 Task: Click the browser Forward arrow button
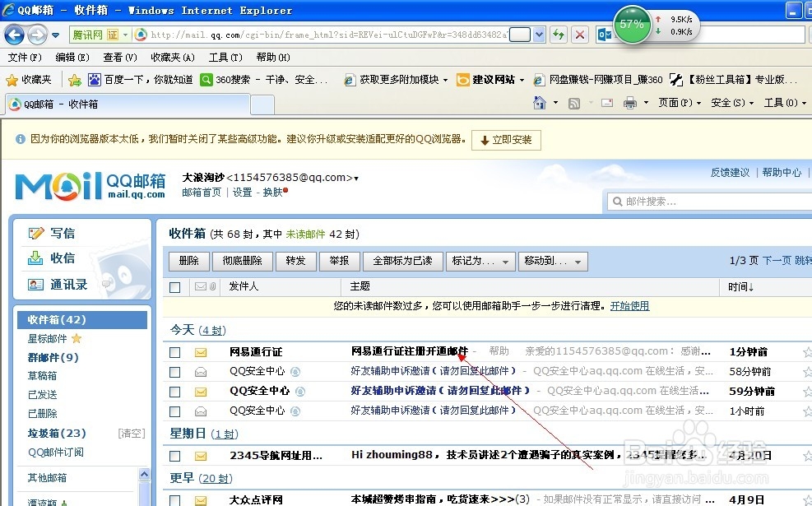coord(37,35)
